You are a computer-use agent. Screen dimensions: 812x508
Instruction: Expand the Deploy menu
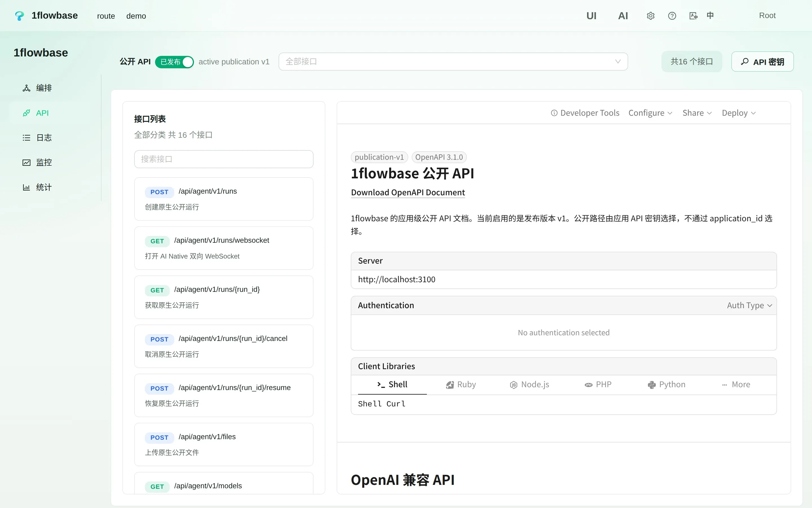pos(738,113)
